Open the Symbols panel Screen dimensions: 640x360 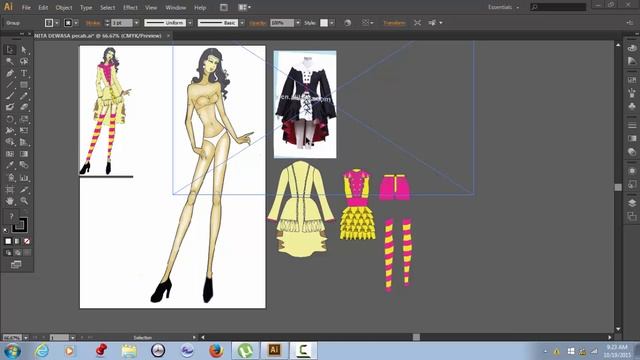click(632, 106)
